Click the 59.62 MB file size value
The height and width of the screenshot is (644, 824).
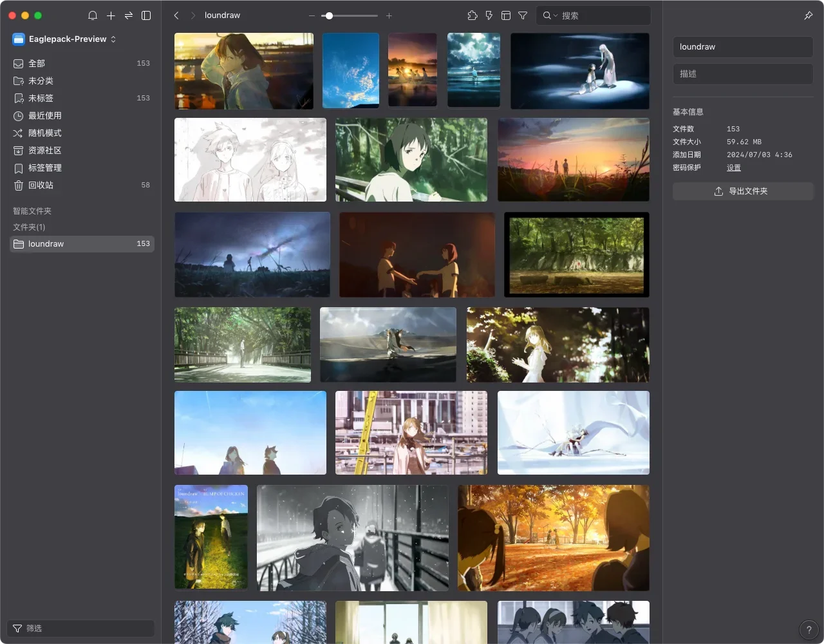744,142
